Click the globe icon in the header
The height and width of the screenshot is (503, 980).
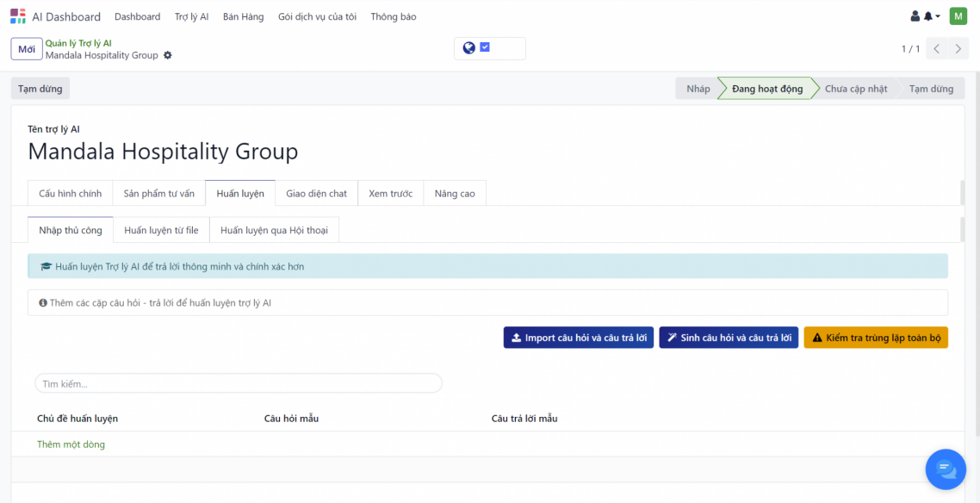(x=468, y=48)
